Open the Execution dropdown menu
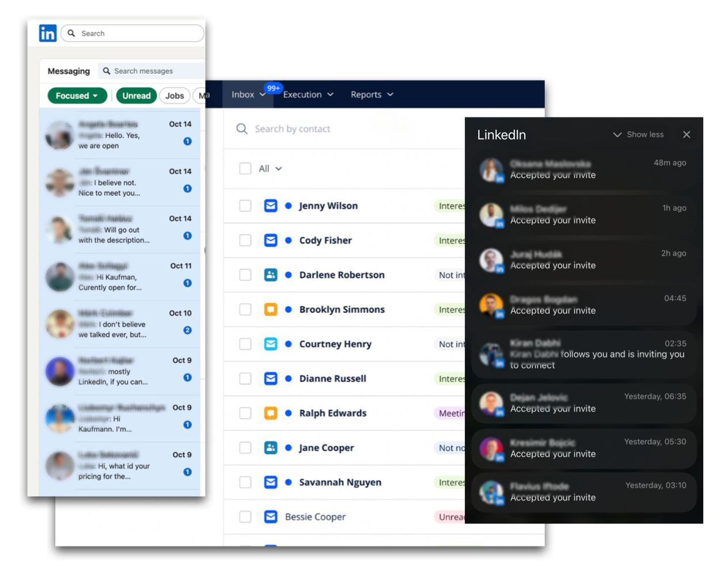 point(308,94)
